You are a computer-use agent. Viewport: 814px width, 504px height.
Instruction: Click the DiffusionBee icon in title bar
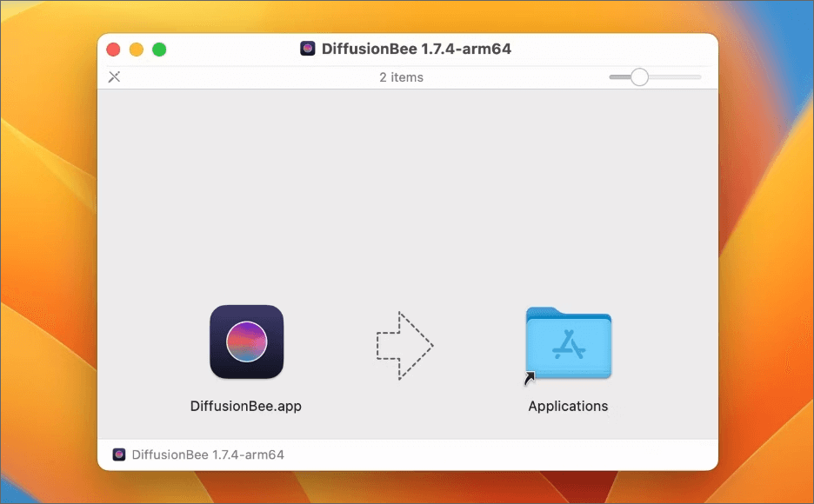point(308,49)
